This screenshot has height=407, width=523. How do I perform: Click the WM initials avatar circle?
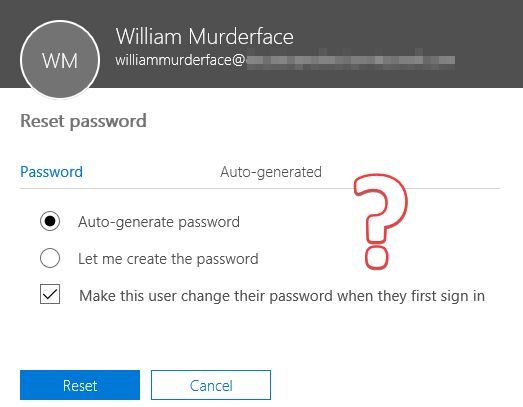pos(60,59)
